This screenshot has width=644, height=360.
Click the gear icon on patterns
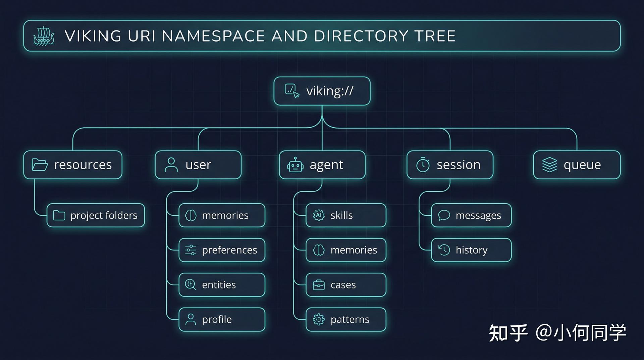(319, 319)
